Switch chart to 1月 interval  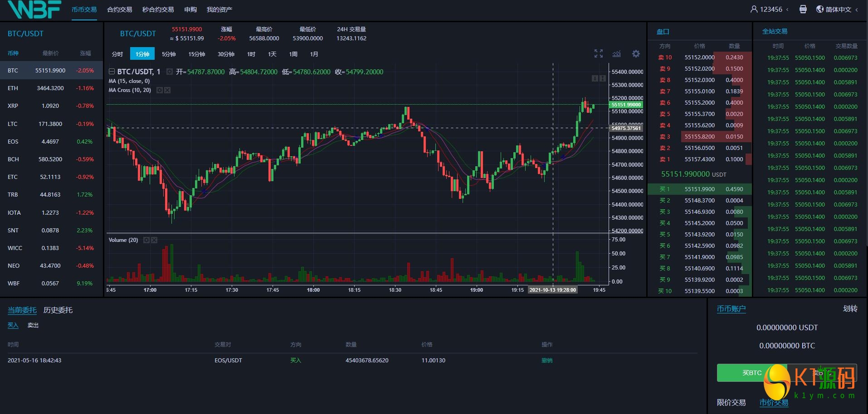click(314, 54)
